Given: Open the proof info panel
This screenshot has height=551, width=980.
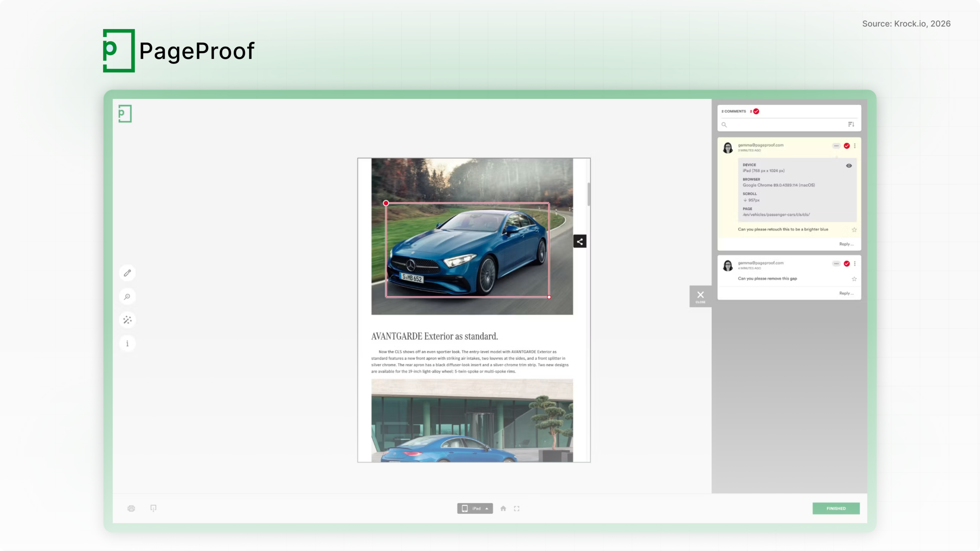Looking at the screenshot, I should coord(127,343).
